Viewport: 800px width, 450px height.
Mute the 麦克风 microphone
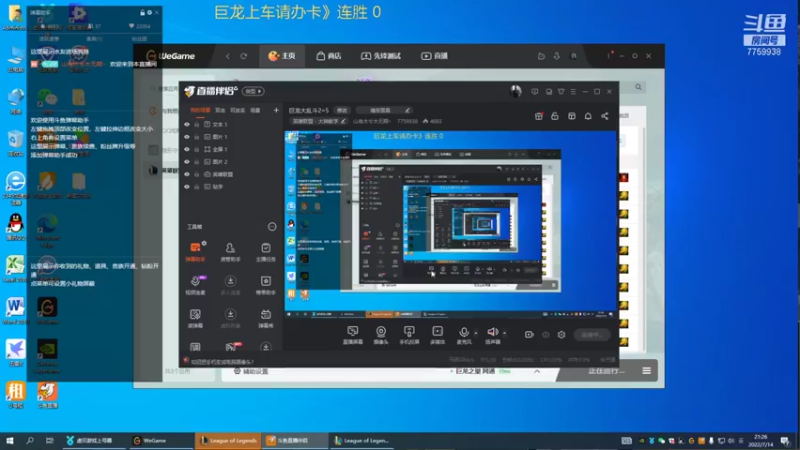[x=464, y=335]
